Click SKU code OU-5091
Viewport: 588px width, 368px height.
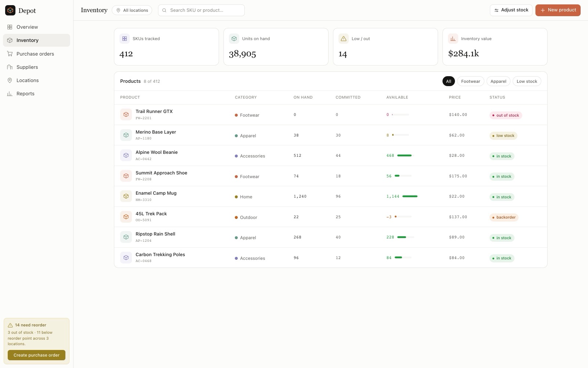tap(143, 220)
